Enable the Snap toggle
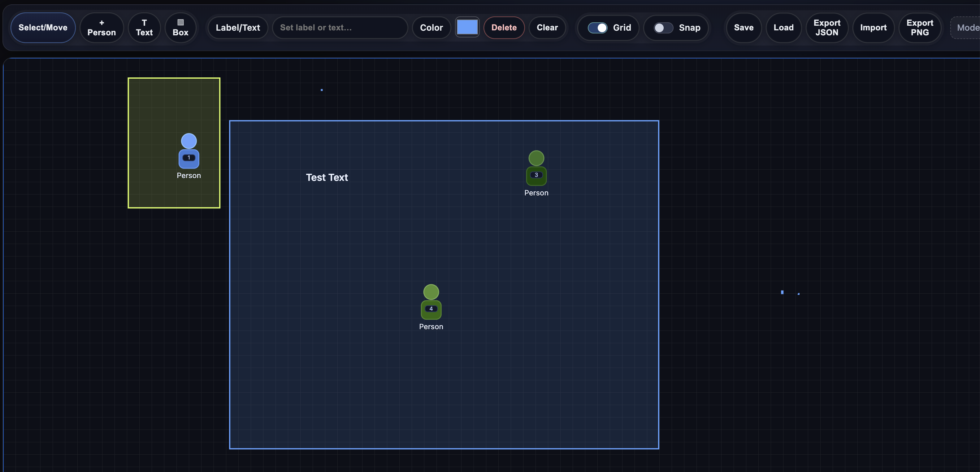Viewport: 980px width, 472px height. point(663,27)
